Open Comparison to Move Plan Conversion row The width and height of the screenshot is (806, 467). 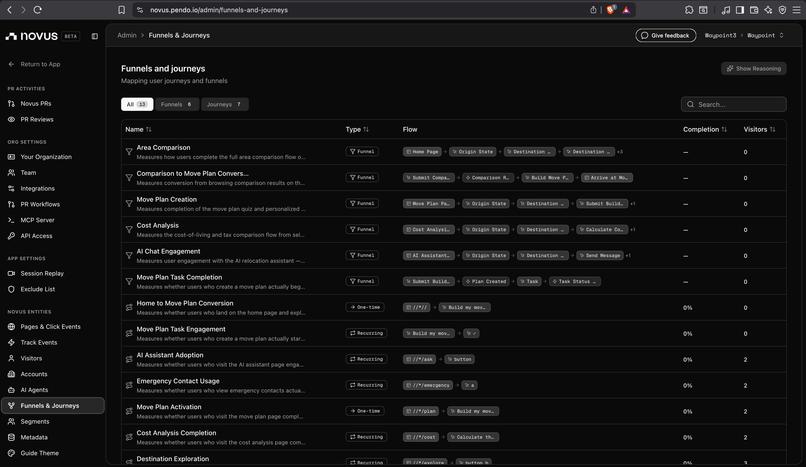tap(453, 178)
